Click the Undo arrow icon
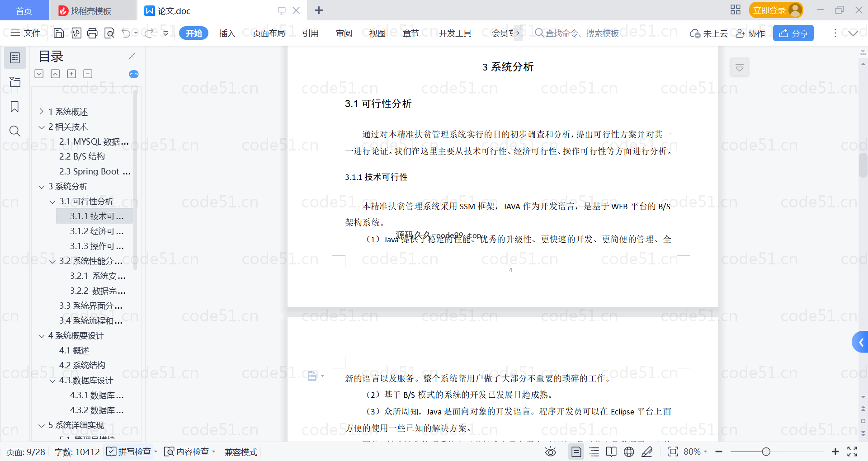 [126, 33]
